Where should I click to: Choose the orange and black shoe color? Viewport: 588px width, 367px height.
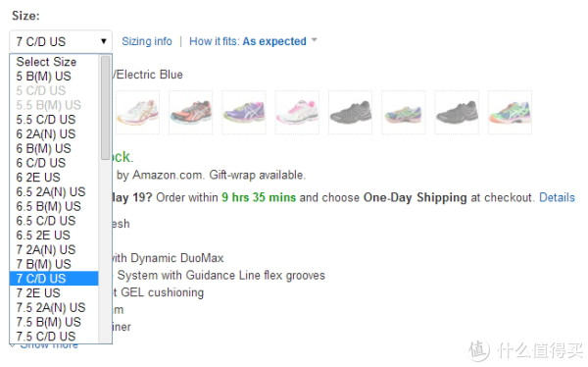click(x=190, y=112)
